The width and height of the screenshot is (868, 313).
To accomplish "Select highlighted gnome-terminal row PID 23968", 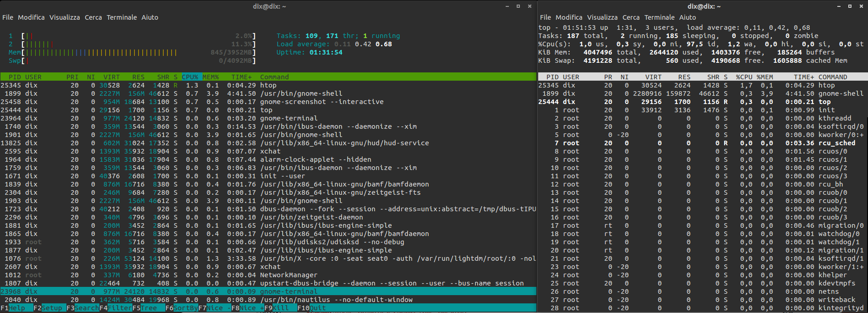I will 268,291.
